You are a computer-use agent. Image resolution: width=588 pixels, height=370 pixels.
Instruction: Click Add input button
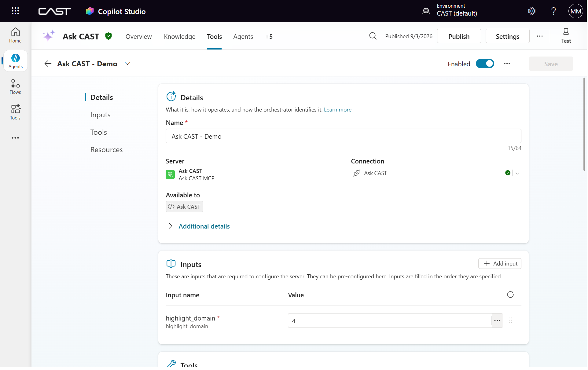[x=500, y=264]
